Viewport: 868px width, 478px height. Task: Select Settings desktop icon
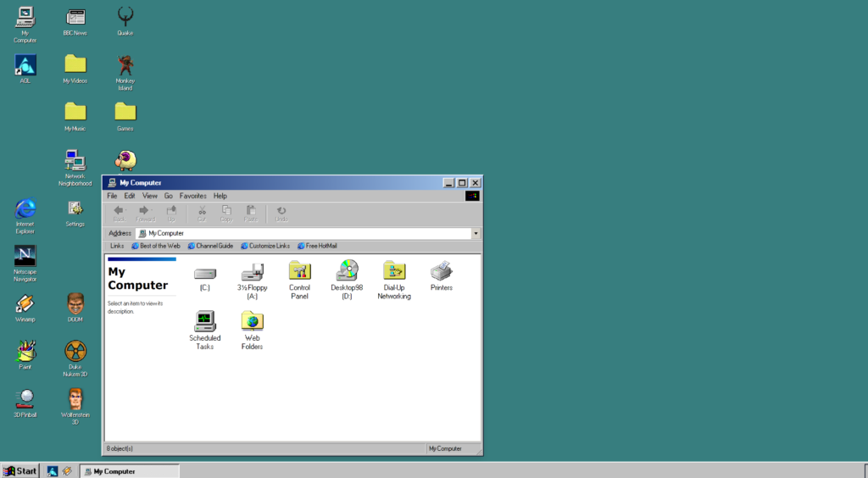[75, 213]
